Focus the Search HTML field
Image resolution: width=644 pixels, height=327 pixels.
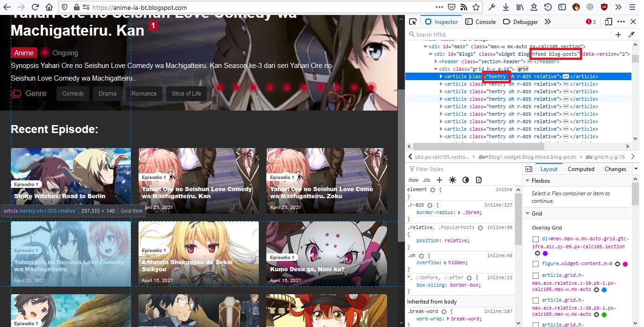509,35
